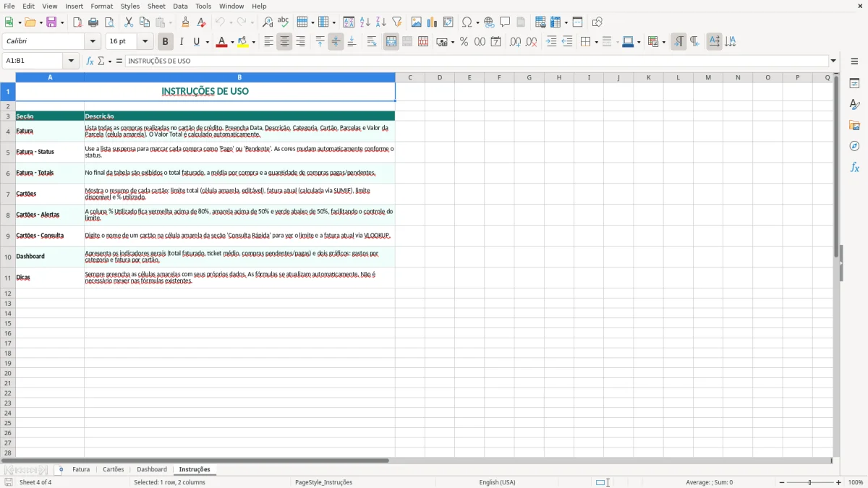Open Background Color dropdown arrow
868x488 pixels.
[253, 42]
